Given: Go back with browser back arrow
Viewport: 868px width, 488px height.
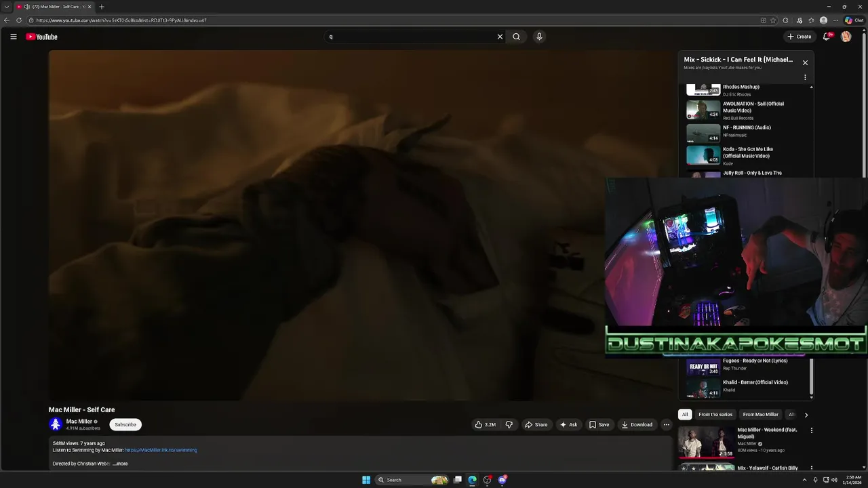Looking at the screenshot, I should [6, 20].
